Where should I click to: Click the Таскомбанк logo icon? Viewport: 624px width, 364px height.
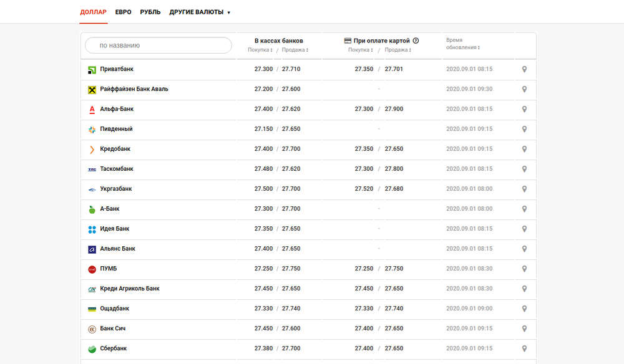(x=92, y=170)
